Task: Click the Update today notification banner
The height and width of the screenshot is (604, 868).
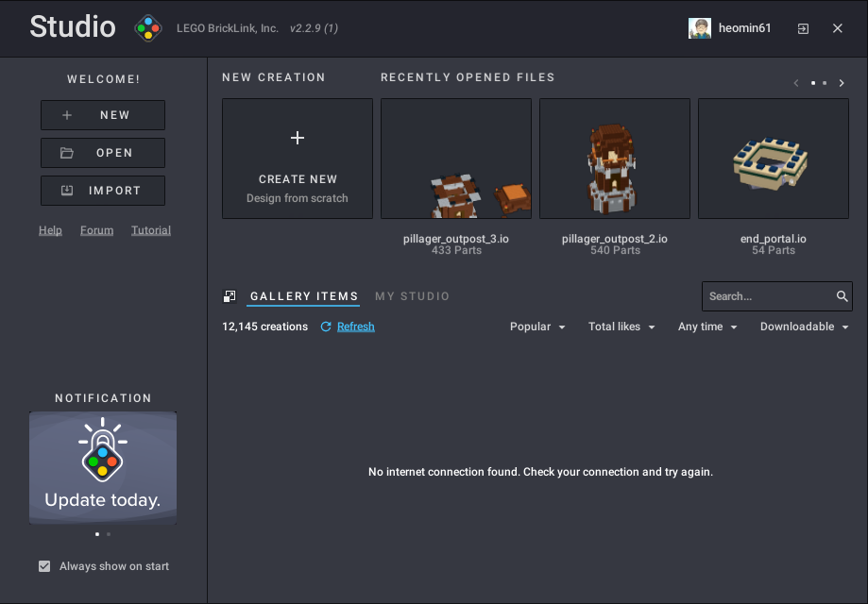Action: click(103, 468)
